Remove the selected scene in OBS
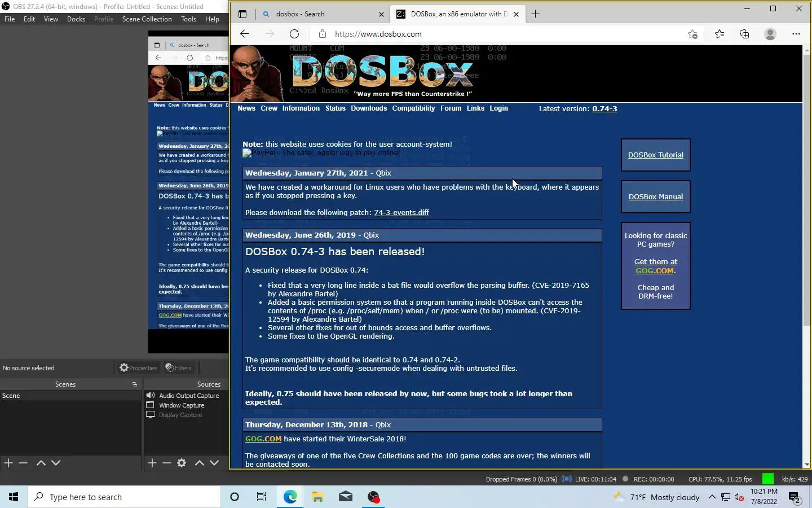Screen dimensions: 812x508 23,463
